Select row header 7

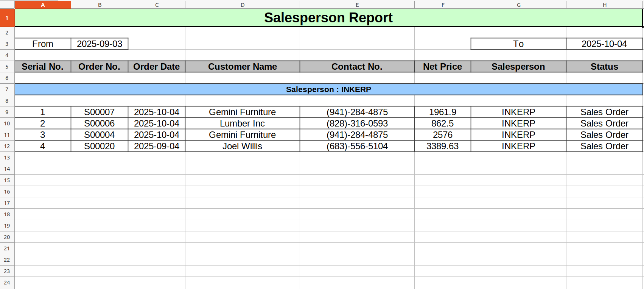(x=7, y=89)
